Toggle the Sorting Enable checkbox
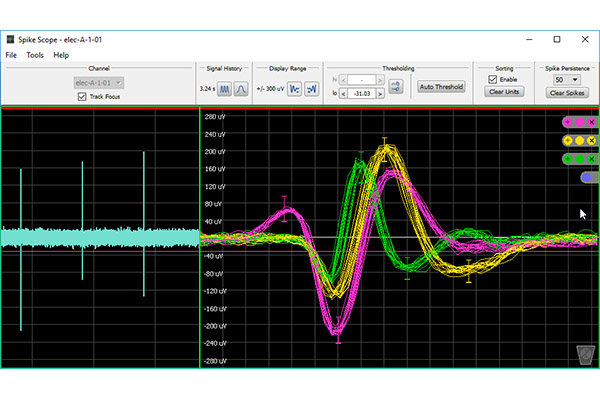 pos(492,79)
